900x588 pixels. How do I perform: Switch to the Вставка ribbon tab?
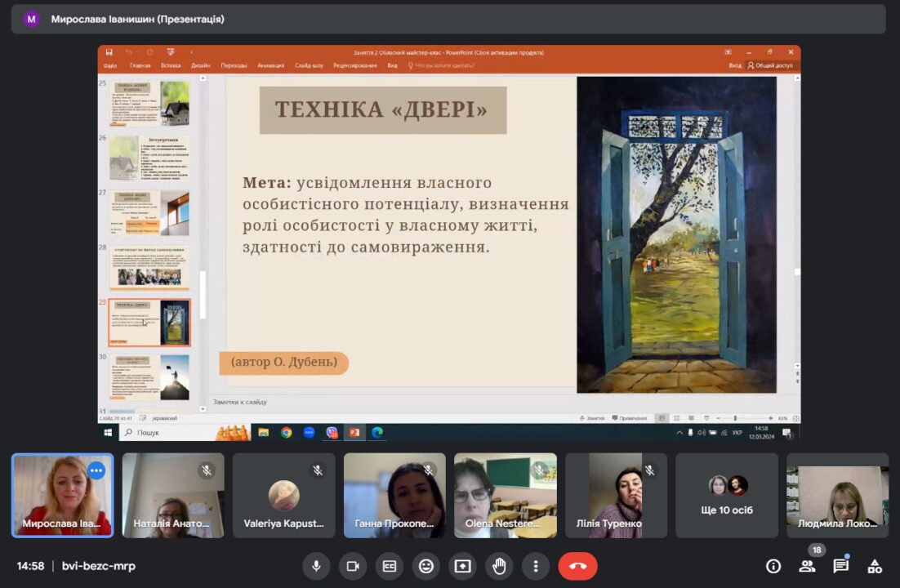click(x=171, y=65)
